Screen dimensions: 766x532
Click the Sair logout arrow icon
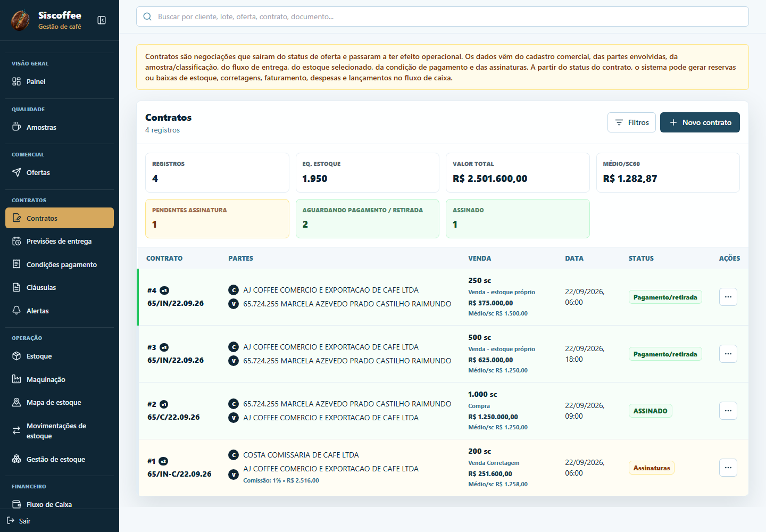click(11, 521)
